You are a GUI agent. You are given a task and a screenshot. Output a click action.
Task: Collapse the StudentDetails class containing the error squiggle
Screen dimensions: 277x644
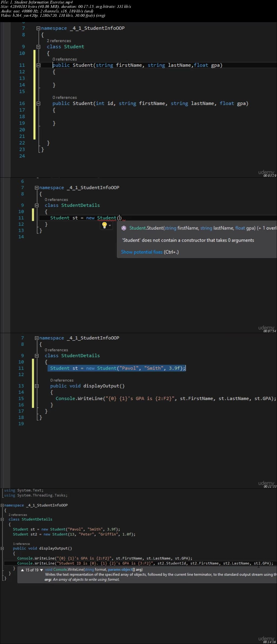pyautogui.click(x=37, y=205)
